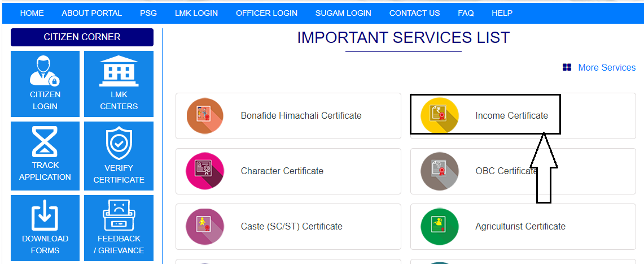The image size is (644, 264).
Task: Click the LMK CENTERS label text
Action: [119, 100]
